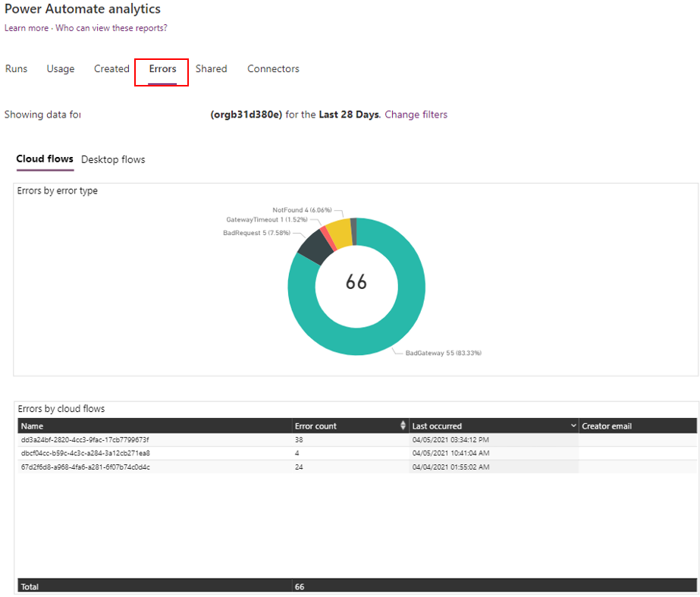The height and width of the screenshot is (597, 700).
Task: Click the Errors by error type title
Action: click(x=57, y=190)
